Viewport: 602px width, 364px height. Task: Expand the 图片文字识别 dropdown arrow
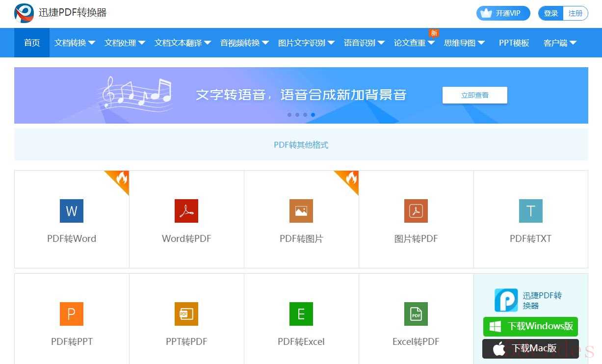coord(331,43)
